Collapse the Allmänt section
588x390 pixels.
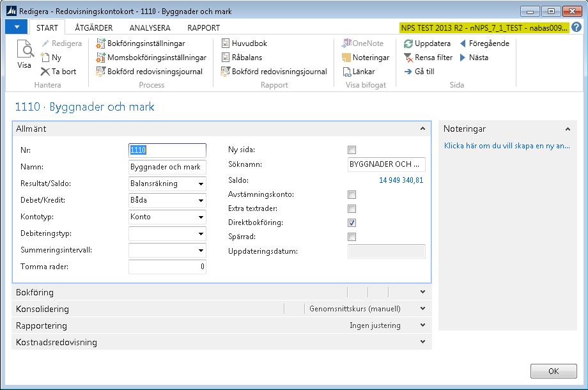click(x=422, y=129)
